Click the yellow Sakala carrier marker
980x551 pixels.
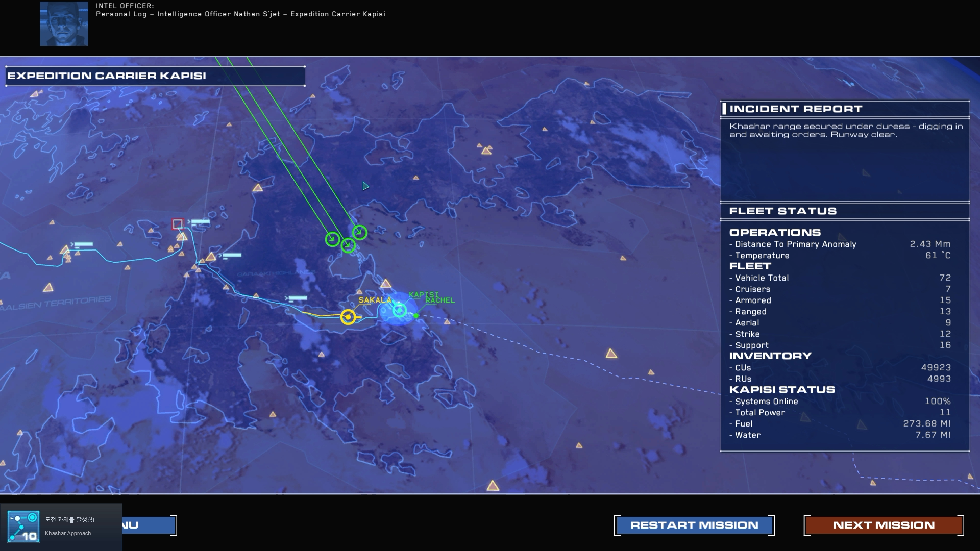pyautogui.click(x=348, y=317)
